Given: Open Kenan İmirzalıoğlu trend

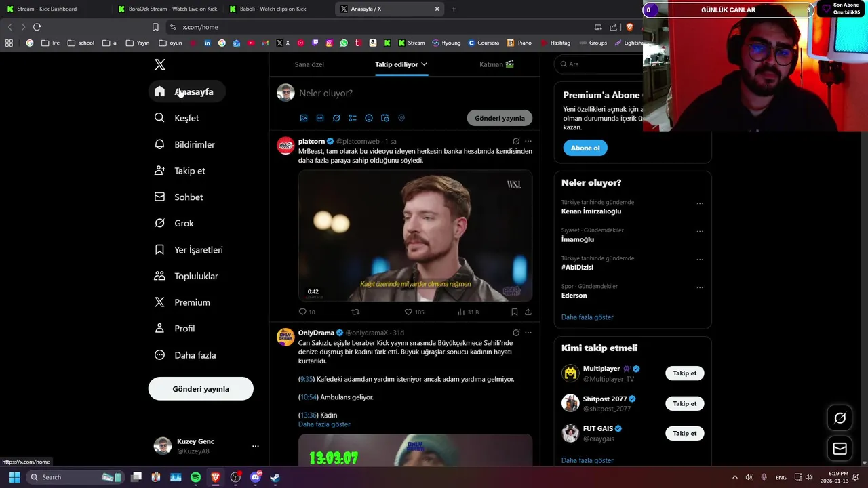Looking at the screenshot, I should 591,211.
